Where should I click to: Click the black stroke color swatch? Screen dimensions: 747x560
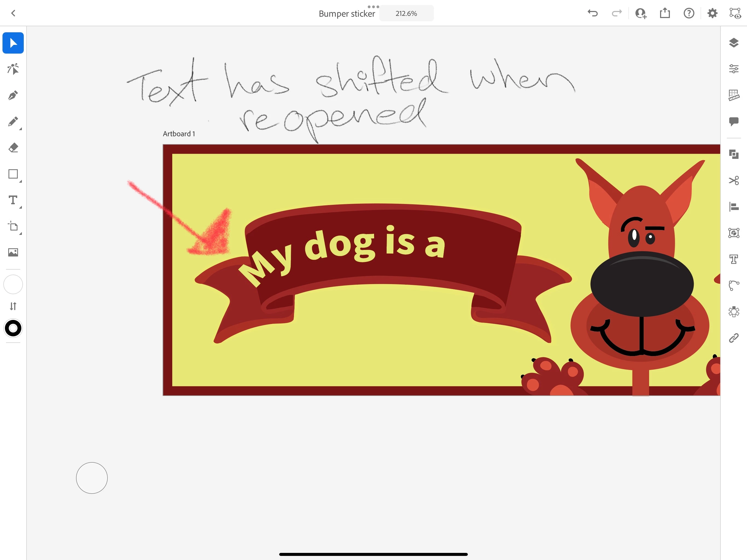13,328
